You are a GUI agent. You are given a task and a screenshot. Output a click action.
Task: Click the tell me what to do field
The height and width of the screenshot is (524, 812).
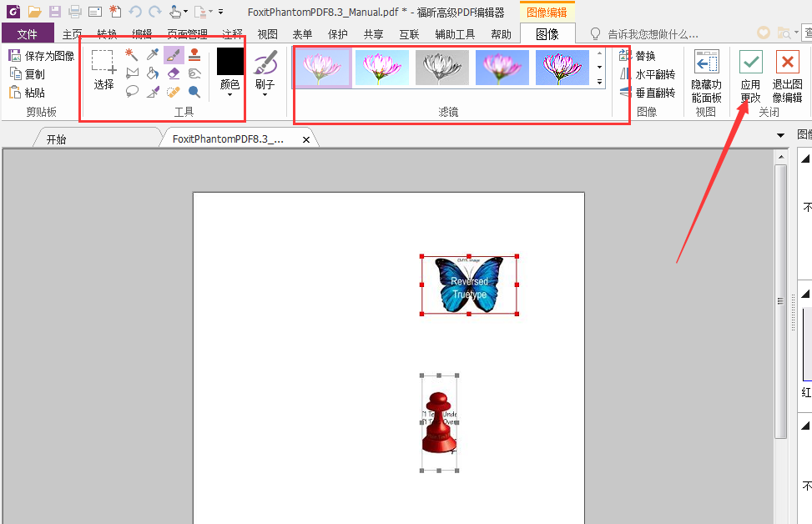click(653, 34)
